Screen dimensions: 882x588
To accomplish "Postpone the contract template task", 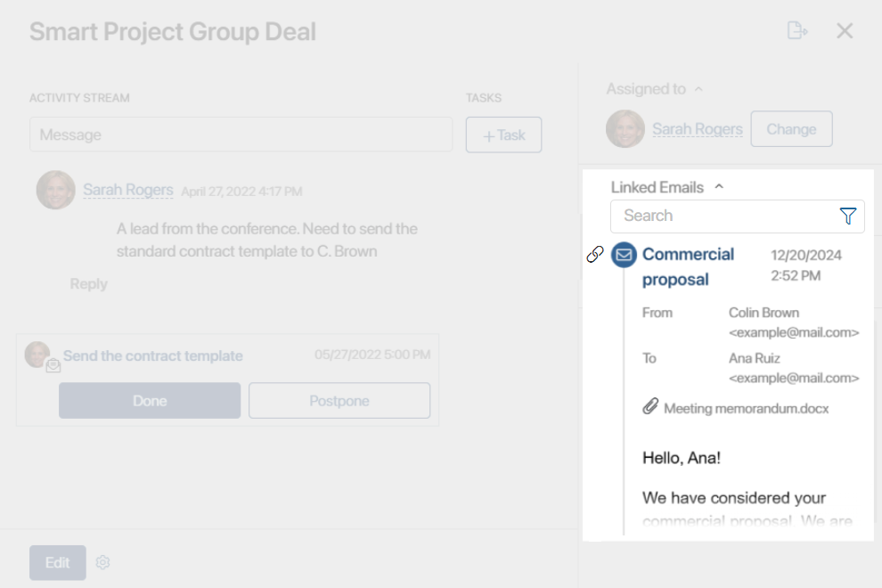I will point(339,401).
